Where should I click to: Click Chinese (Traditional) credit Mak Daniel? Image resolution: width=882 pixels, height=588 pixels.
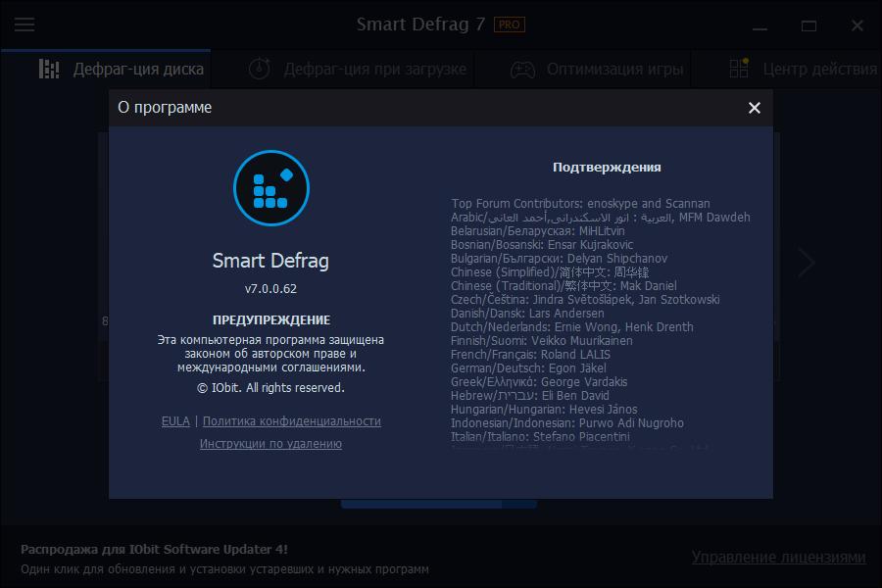(563, 286)
